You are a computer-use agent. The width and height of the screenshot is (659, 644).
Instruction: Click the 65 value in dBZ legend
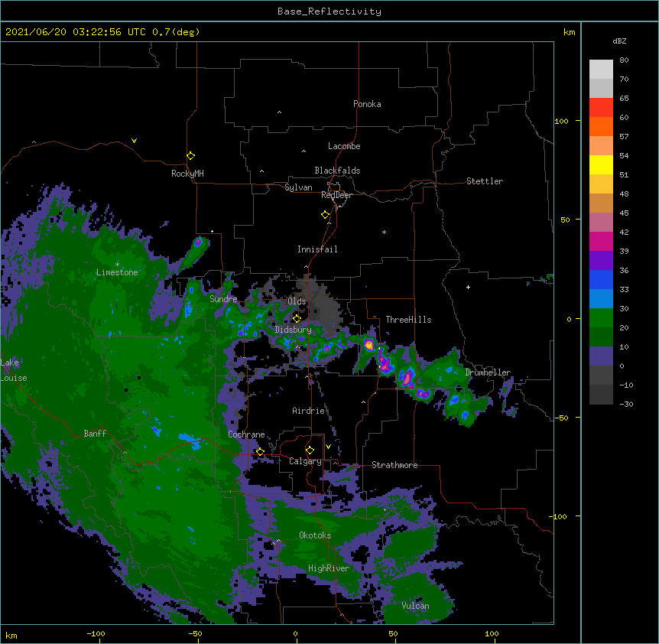(x=624, y=98)
